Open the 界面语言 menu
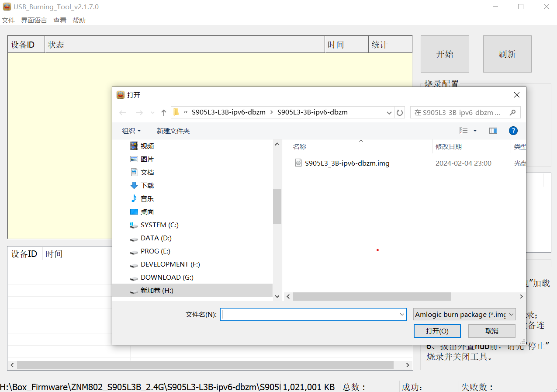 [x=34, y=20]
